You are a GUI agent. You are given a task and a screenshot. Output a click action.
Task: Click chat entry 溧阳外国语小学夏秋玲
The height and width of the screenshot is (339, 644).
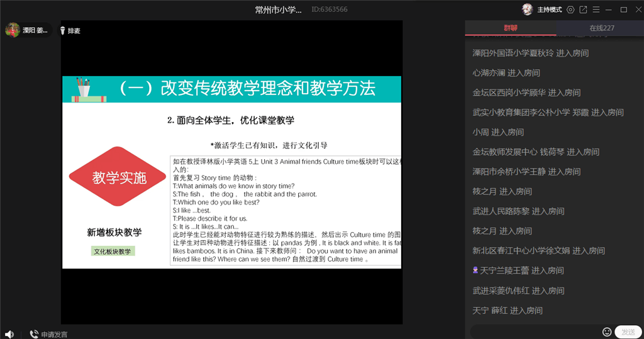pos(531,53)
